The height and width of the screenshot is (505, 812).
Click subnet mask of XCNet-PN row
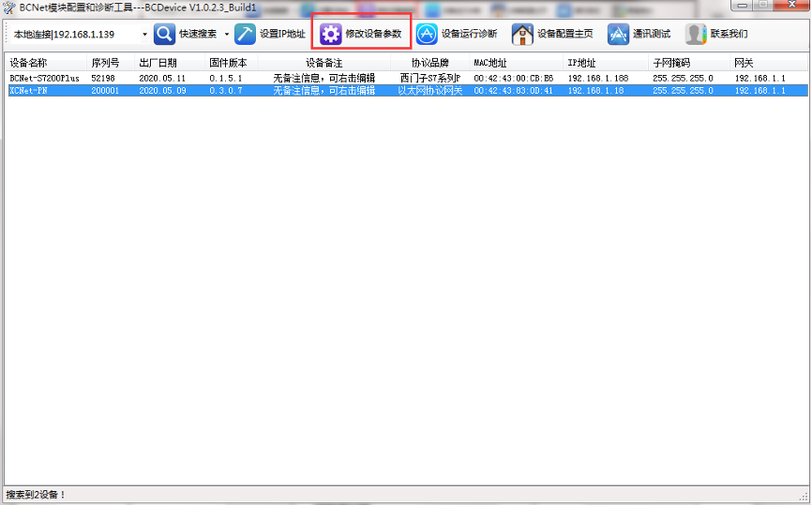pyautogui.click(x=683, y=91)
